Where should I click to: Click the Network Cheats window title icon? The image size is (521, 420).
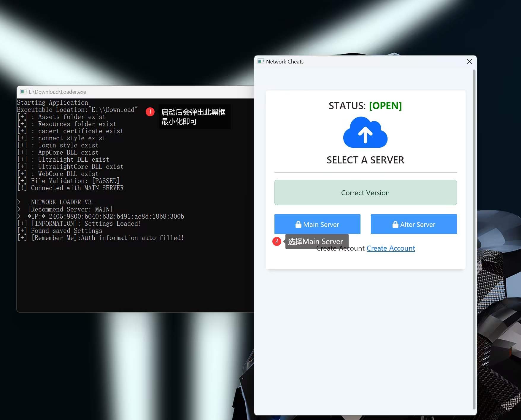(x=261, y=61)
